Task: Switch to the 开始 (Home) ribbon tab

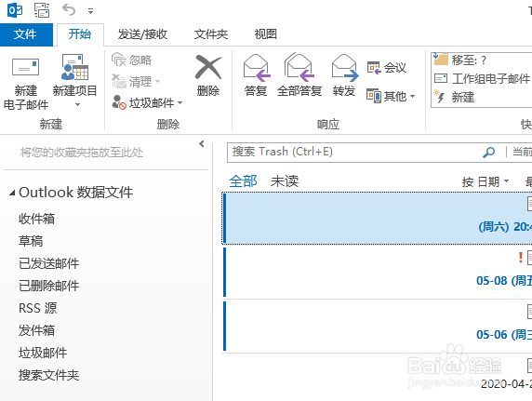Action: coord(80,34)
